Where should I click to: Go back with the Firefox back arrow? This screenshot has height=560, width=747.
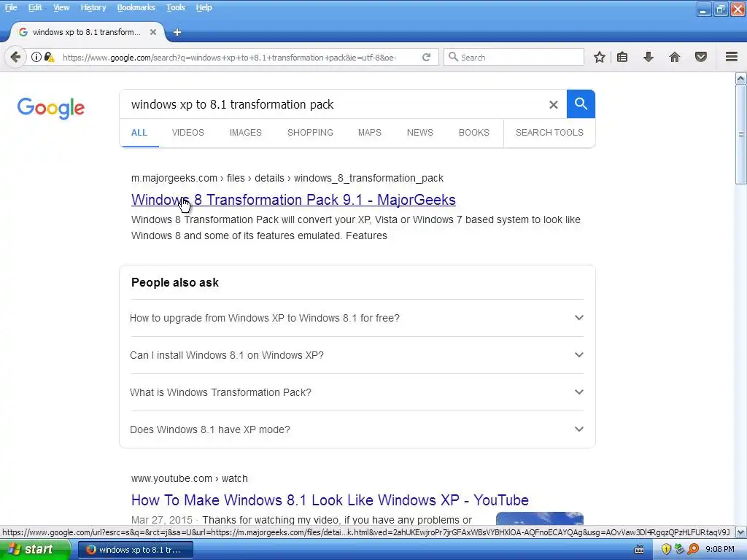pos(15,57)
